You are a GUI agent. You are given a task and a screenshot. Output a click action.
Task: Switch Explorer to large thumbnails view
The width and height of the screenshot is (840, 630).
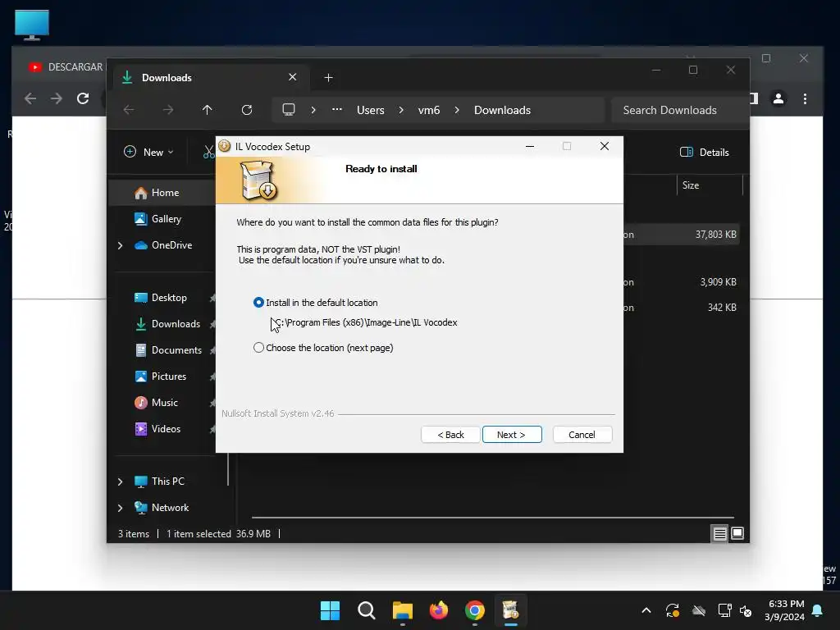tap(737, 533)
